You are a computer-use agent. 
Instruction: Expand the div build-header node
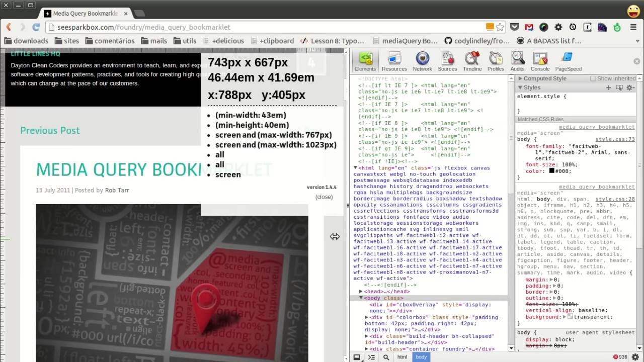(366, 336)
